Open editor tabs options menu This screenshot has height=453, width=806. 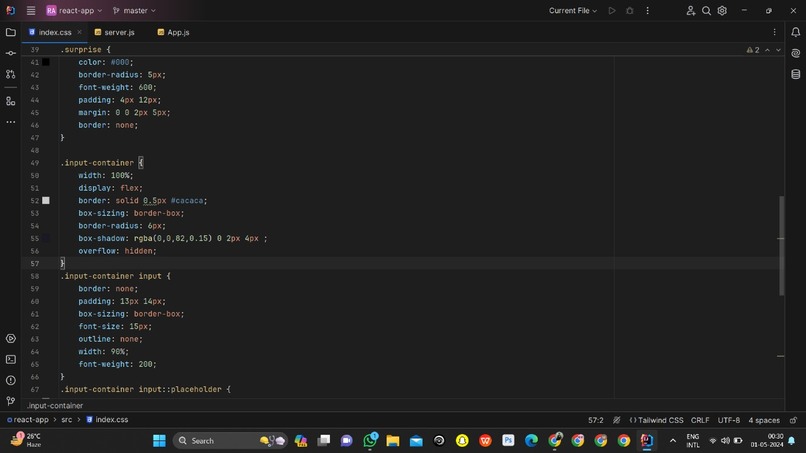775,32
